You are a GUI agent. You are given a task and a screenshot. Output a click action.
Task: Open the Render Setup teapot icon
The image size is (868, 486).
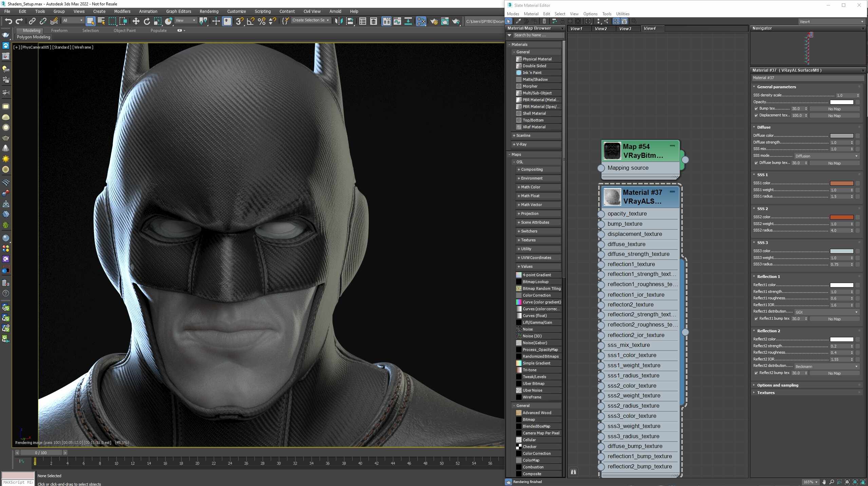click(434, 21)
